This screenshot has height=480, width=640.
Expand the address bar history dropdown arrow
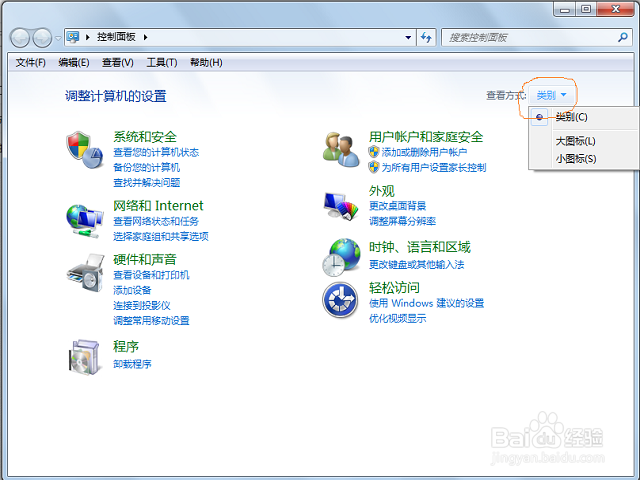(408, 38)
